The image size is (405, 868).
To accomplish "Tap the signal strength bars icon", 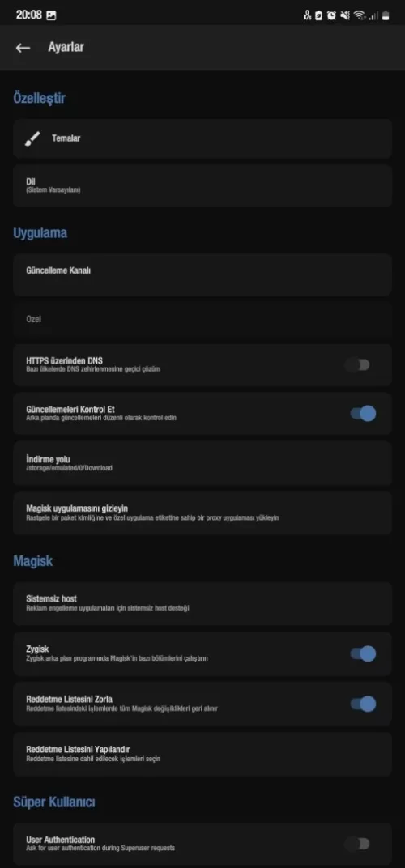I will tap(373, 16).
